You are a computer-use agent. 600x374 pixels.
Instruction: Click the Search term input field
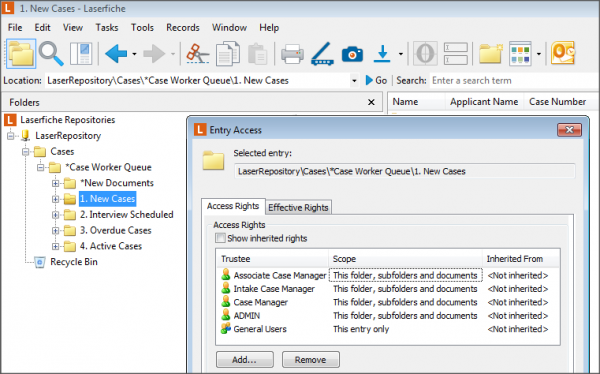[514, 80]
